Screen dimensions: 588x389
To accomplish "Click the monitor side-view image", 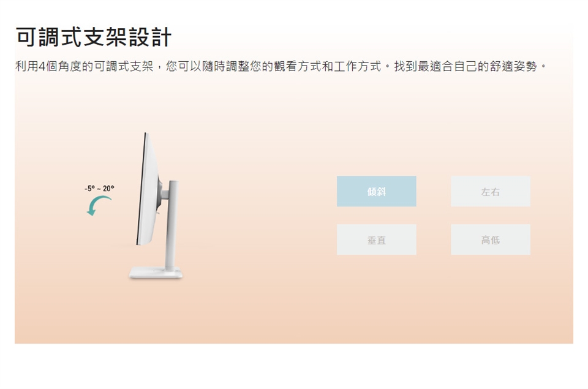I will click(x=156, y=206).
